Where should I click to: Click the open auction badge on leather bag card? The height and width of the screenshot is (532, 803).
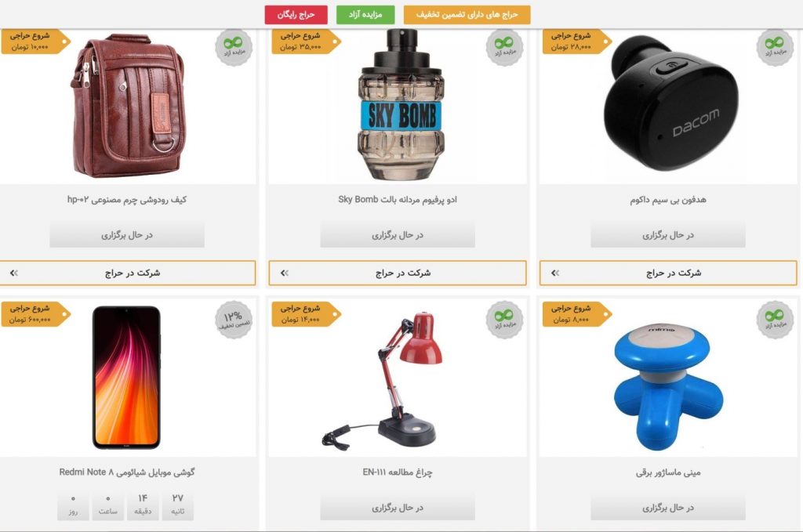(x=234, y=48)
